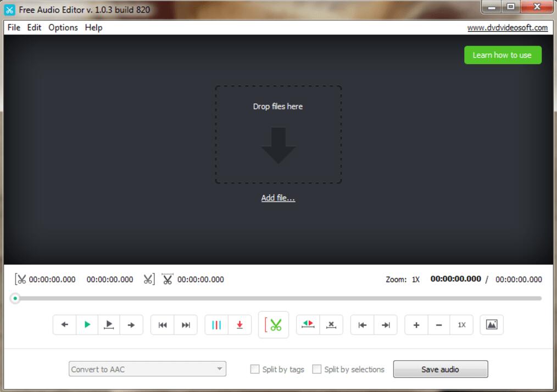Click the picture cover art icon
Screen dimensions: 557x392
(x=492, y=325)
